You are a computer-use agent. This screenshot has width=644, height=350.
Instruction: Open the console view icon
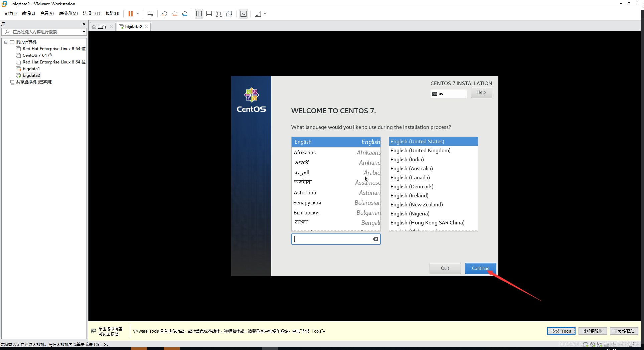point(244,14)
